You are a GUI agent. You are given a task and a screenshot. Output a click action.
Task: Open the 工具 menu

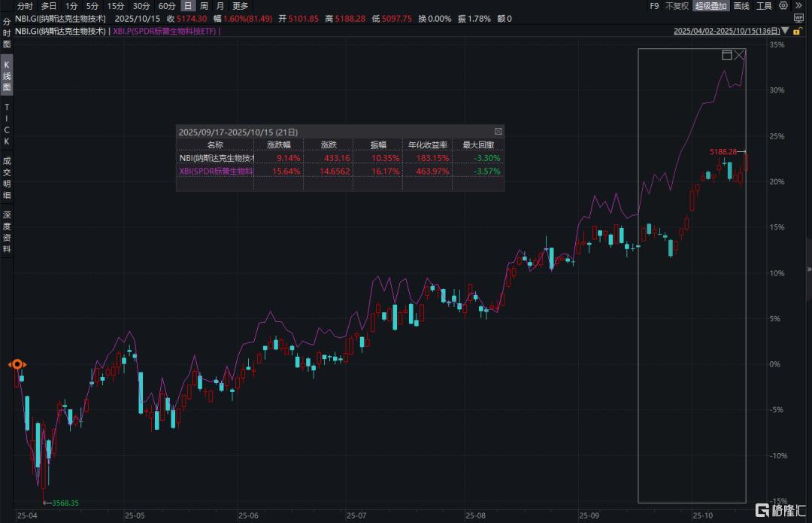(764, 6)
